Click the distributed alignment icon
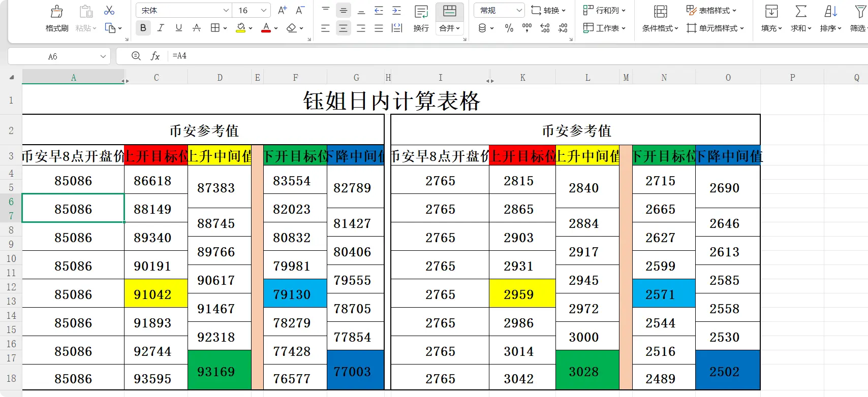868x397 pixels. point(397,28)
